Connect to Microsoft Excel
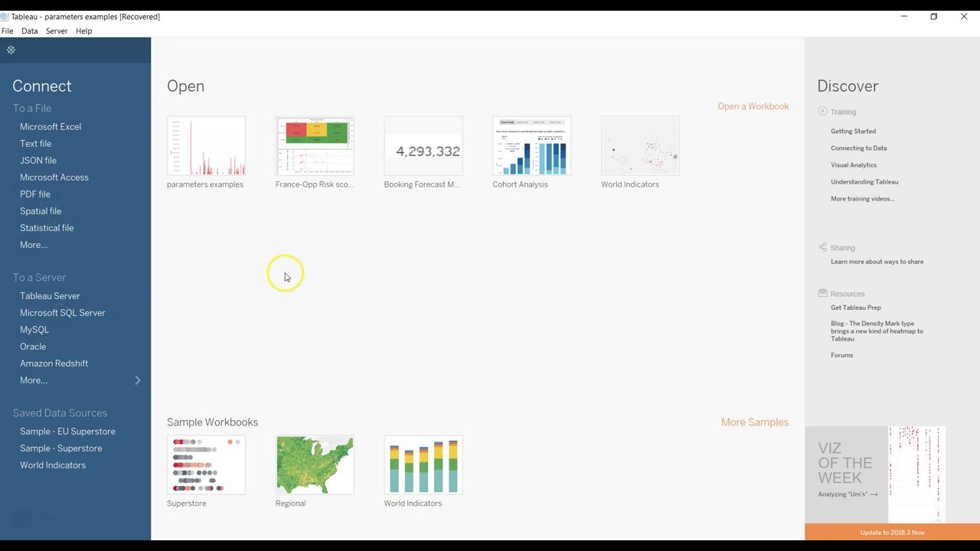 pyautogui.click(x=51, y=127)
